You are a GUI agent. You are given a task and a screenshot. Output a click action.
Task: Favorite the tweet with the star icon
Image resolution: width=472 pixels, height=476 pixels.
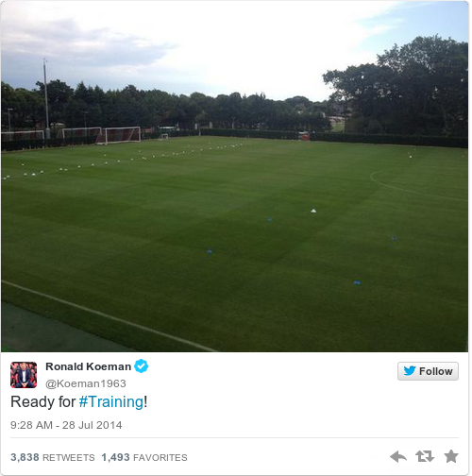tap(451, 456)
